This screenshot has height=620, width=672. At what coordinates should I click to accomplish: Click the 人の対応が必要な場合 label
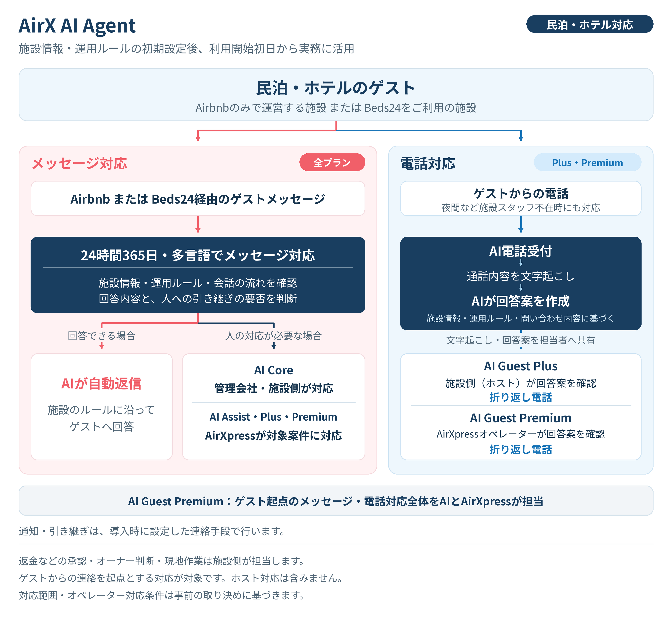pos(274,335)
